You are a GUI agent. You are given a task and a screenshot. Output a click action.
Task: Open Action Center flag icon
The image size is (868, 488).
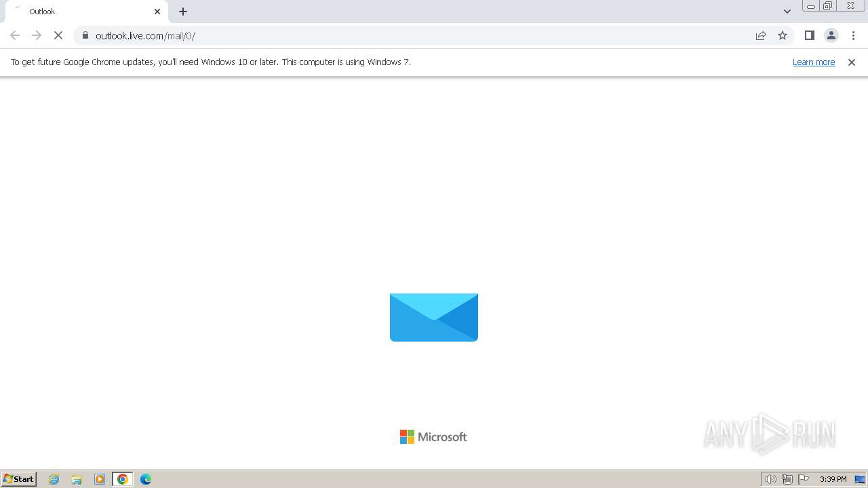[x=804, y=479]
